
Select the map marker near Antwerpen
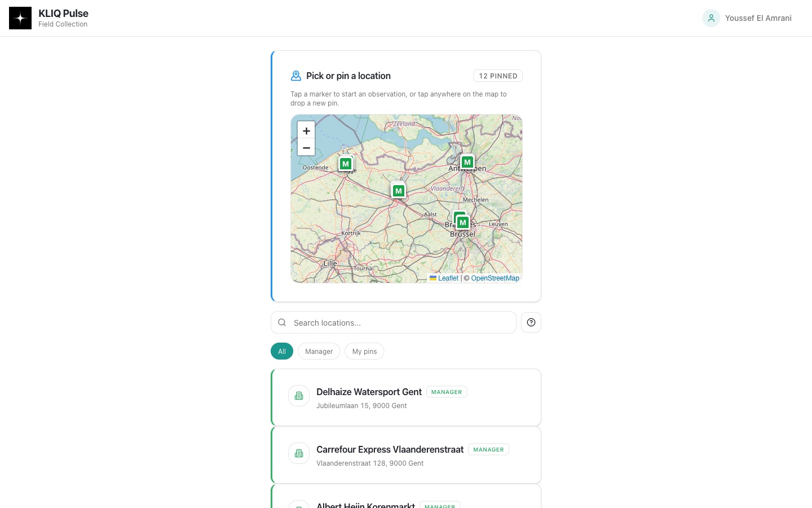467,162
